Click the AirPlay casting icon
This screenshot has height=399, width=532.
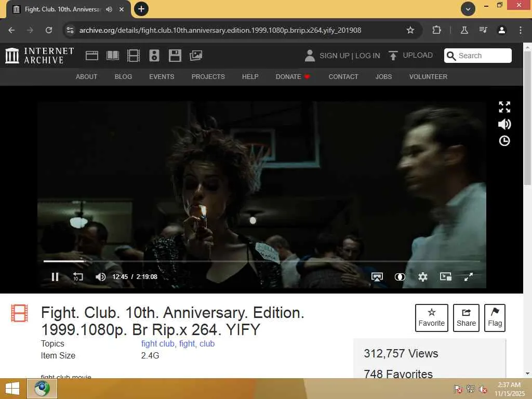point(377,277)
